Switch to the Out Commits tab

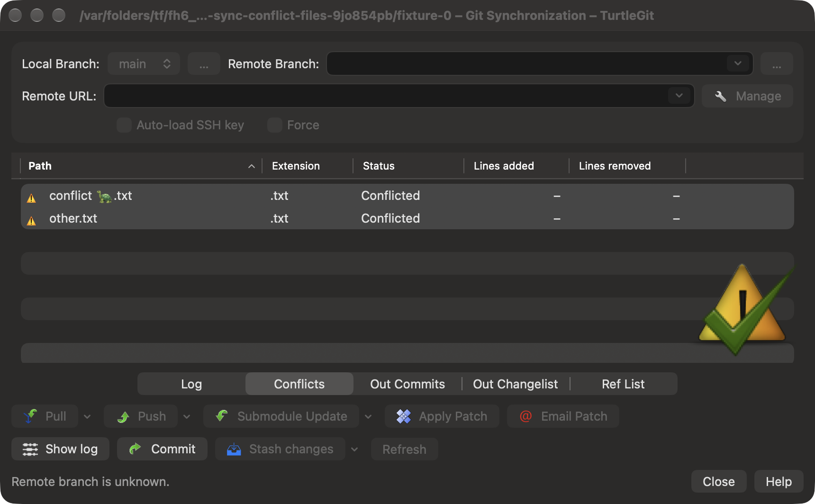(x=407, y=384)
